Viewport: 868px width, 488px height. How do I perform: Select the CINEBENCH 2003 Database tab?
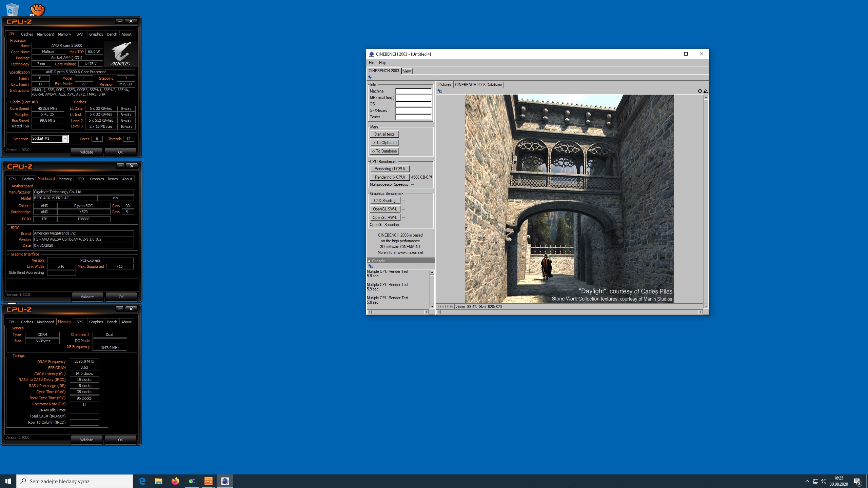(x=478, y=85)
